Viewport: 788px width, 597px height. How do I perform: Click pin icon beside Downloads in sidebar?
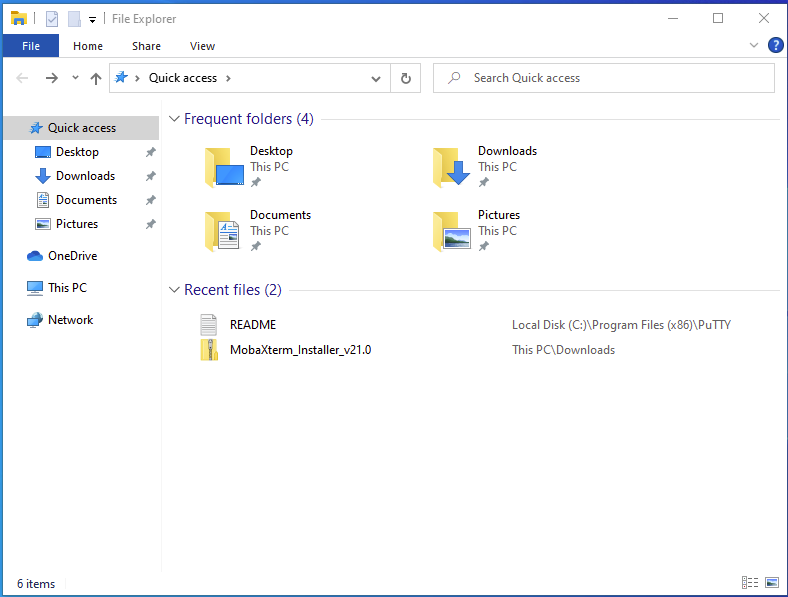pyautogui.click(x=150, y=176)
